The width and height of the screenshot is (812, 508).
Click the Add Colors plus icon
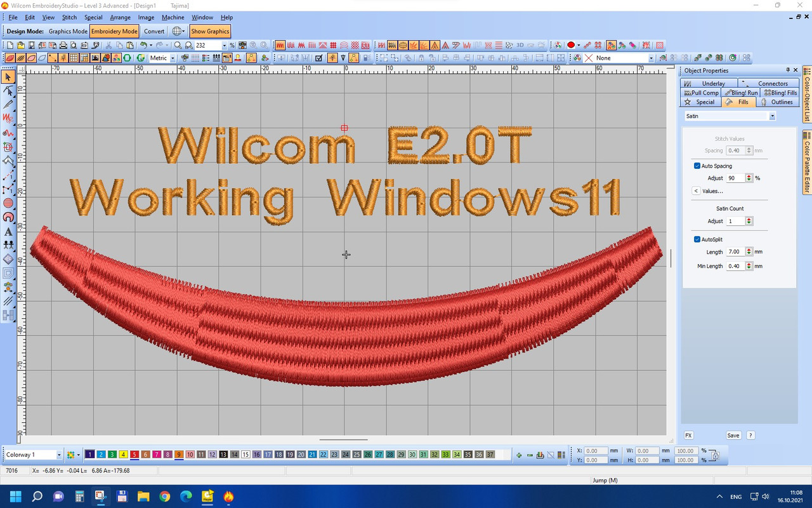point(519,455)
